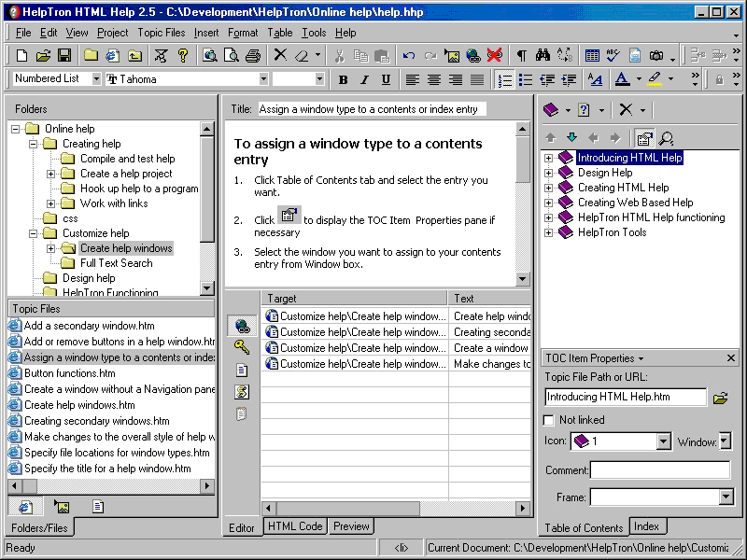Click the font color A icon

coord(622,79)
